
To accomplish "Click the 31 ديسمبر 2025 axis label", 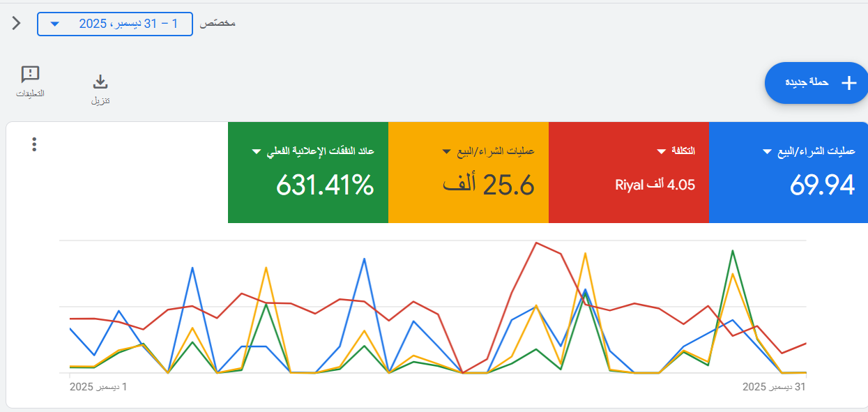I will (x=774, y=386).
